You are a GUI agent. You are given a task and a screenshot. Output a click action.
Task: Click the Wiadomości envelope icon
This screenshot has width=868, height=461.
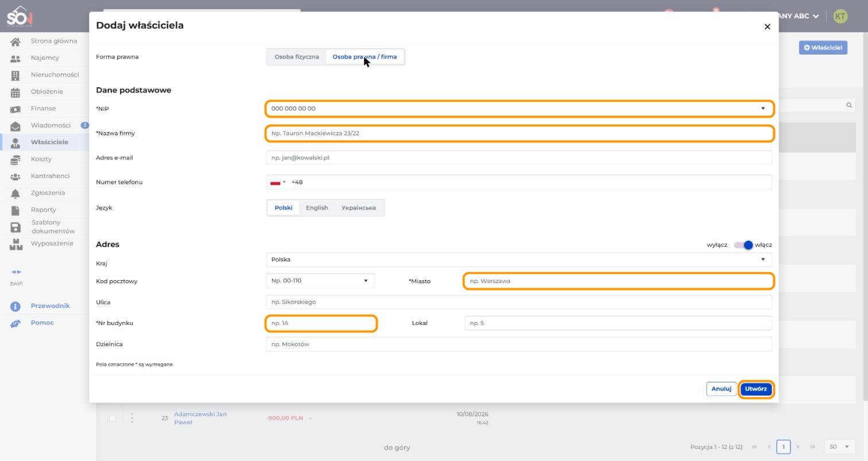pyautogui.click(x=15, y=126)
